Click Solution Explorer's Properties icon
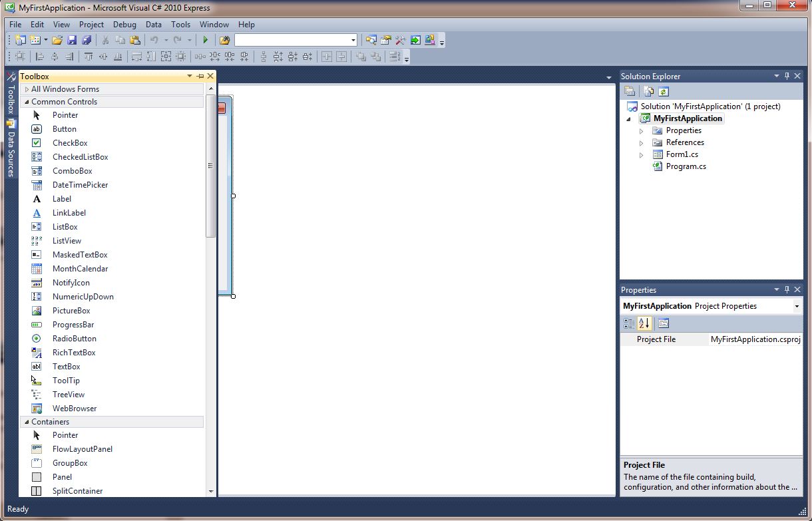 click(x=630, y=92)
